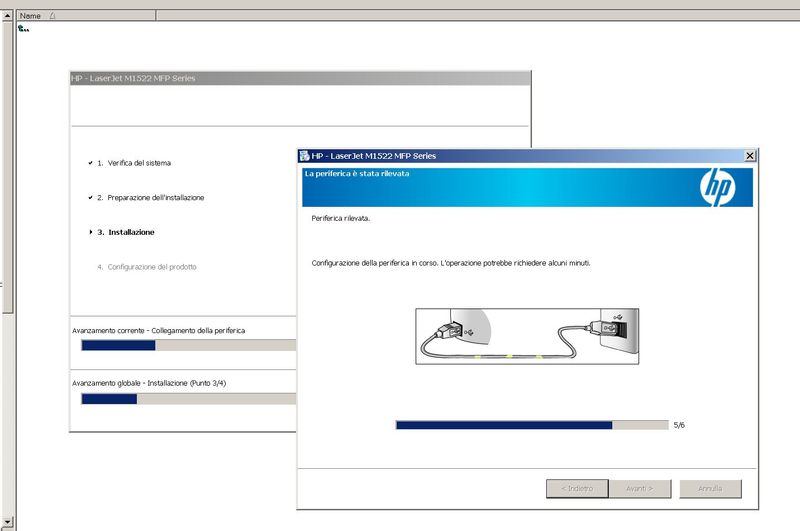Click the Avanzamento corrente progress bar
800x531 pixels.
coord(189,345)
